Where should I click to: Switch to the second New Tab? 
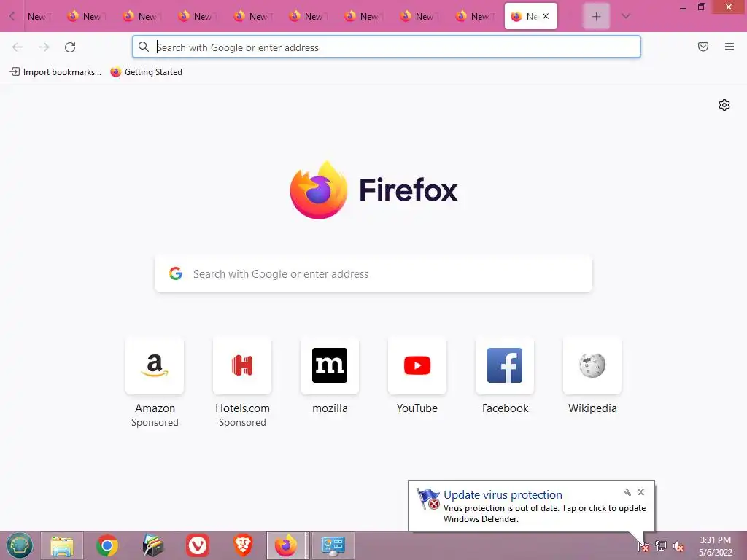click(87, 16)
